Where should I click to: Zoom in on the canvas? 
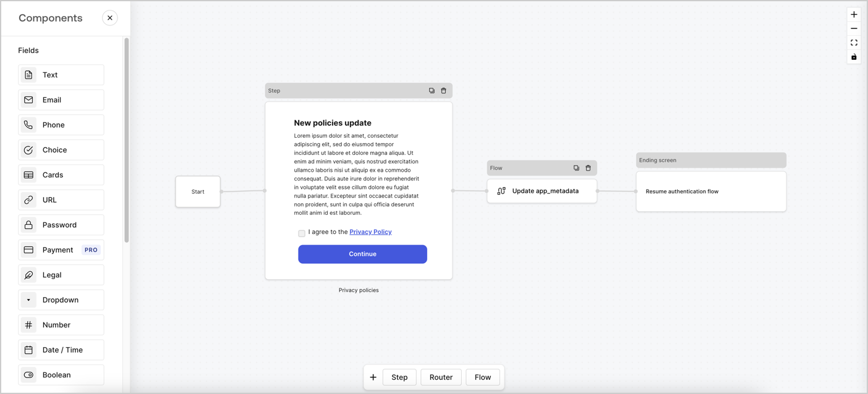coord(854,14)
